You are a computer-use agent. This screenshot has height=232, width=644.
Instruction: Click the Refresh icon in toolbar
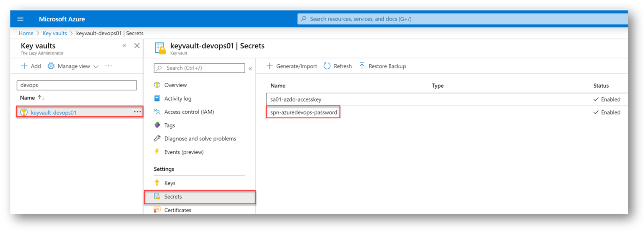tap(327, 66)
